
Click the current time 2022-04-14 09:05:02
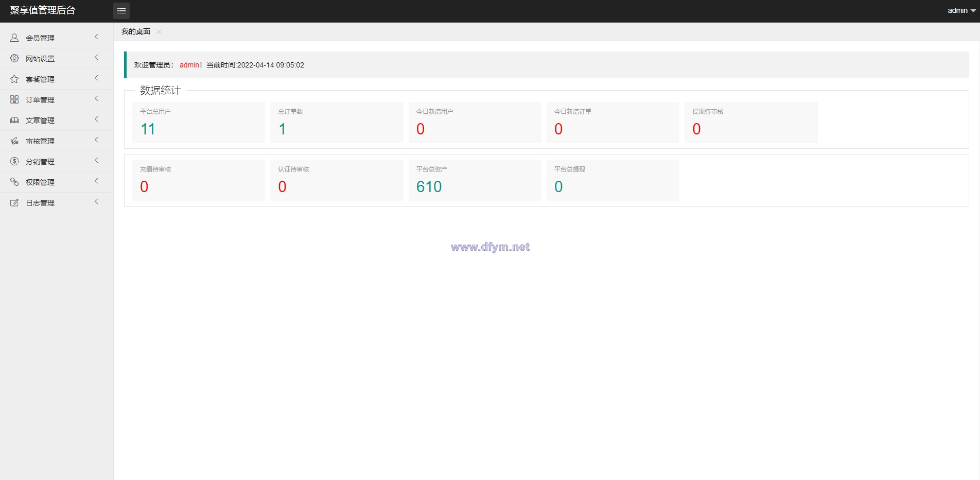click(x=271, y=65)
